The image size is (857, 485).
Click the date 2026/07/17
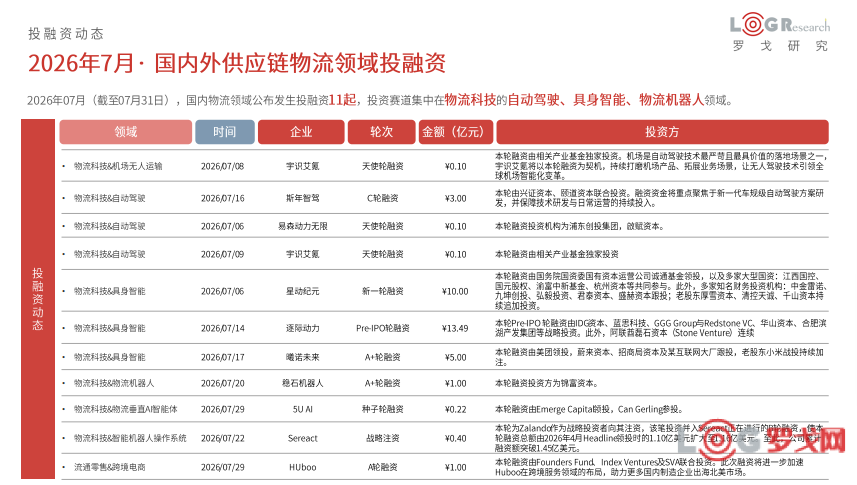pos(222,358)
